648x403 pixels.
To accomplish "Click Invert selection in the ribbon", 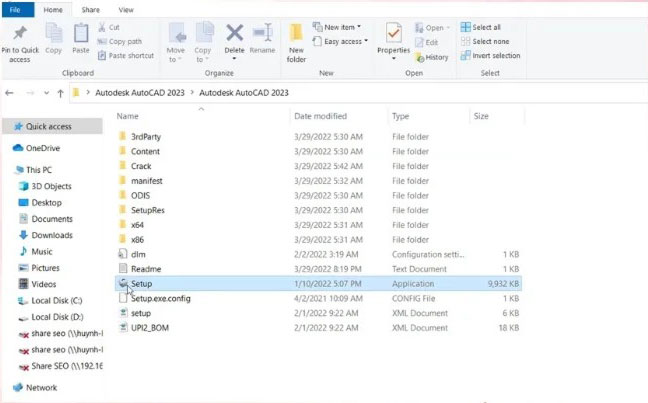I will (x=491, y=55).
